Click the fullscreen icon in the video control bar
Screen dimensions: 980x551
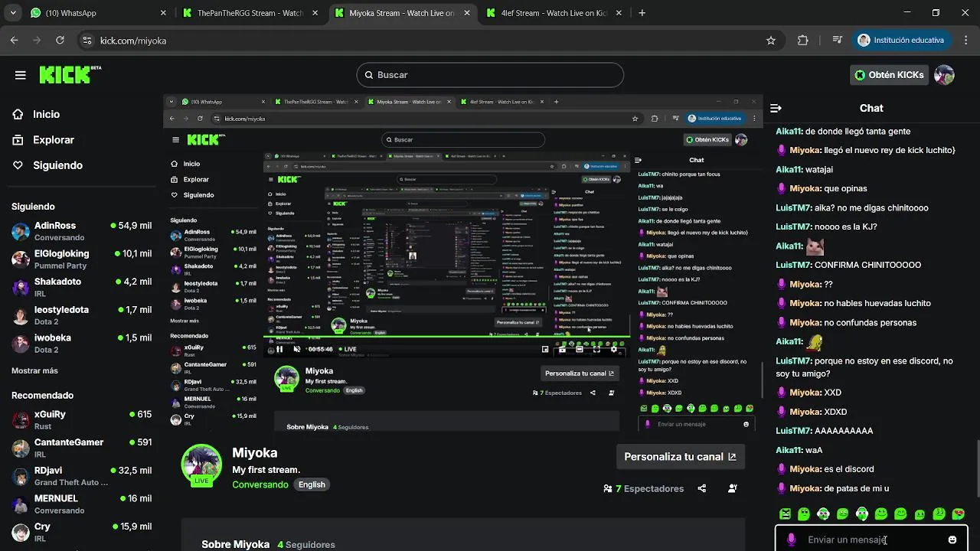[x=596, y=349]
